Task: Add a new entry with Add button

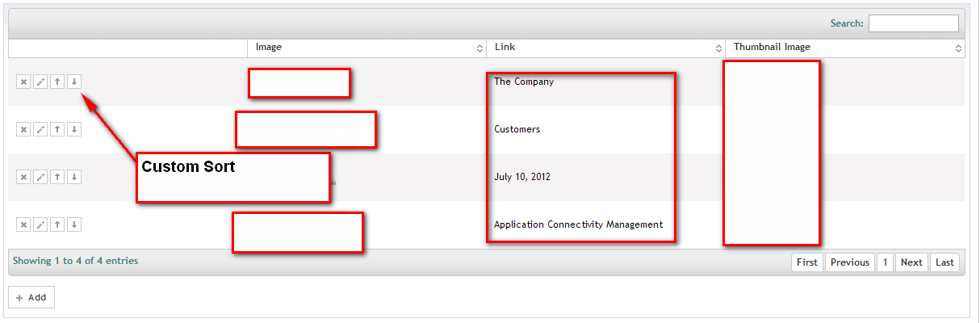Action: pyautogui.click(x=31, y=297)
